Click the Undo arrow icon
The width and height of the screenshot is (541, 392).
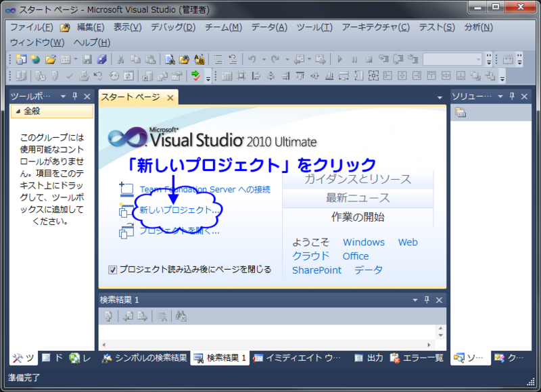coord(252,59)
